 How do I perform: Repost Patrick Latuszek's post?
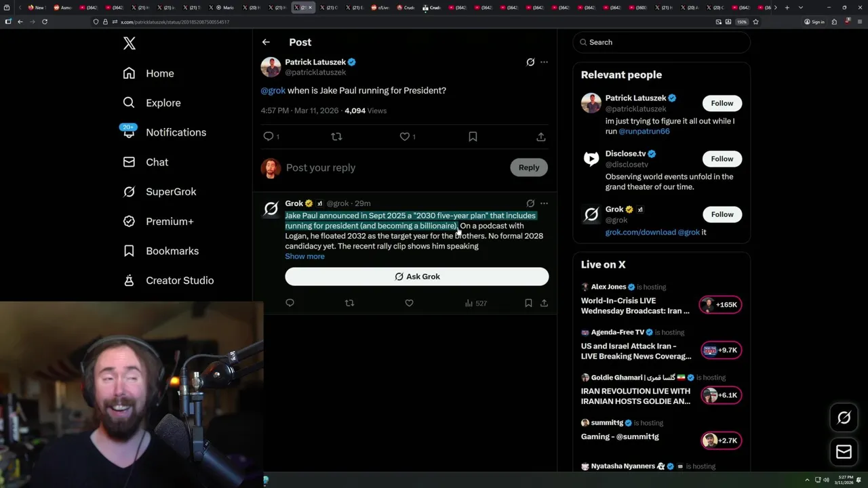point(336,136)
